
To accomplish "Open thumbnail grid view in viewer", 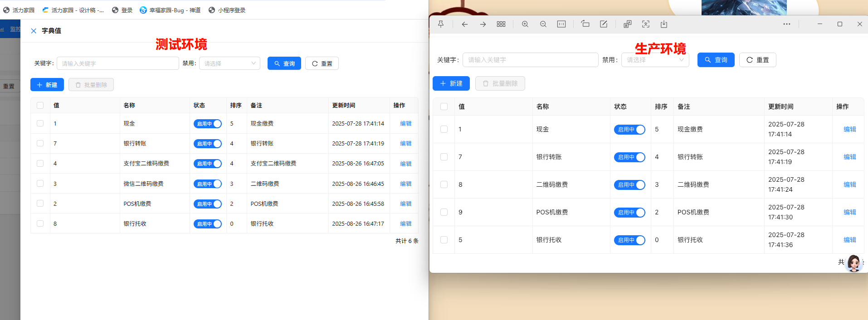I will 501,24.
